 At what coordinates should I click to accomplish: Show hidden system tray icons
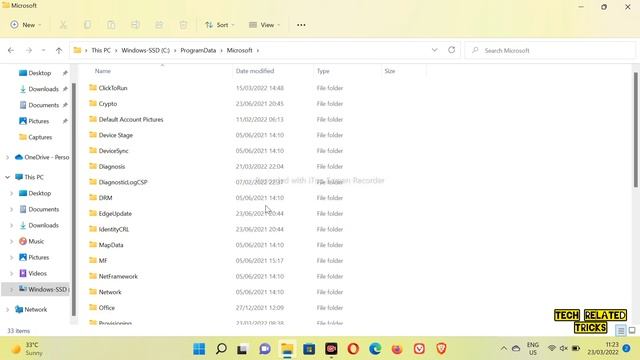tap(504, 349)
